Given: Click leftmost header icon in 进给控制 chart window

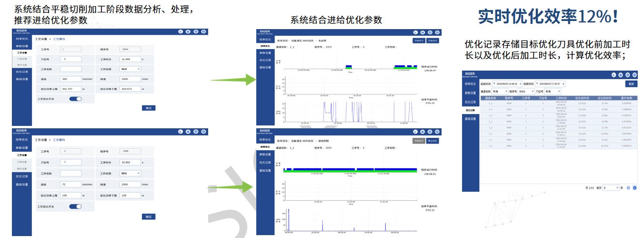Looking at the screenshot, I should click(415, 132).
